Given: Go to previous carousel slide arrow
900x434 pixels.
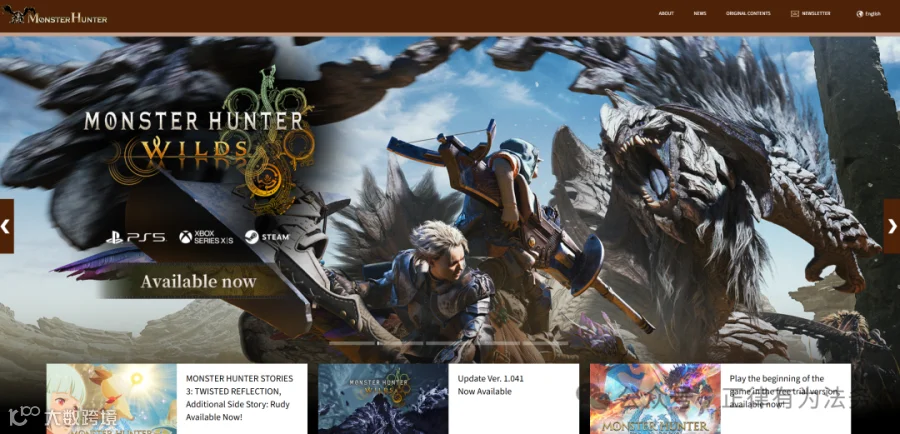Looking at the screenshot, I should point(6,226).
